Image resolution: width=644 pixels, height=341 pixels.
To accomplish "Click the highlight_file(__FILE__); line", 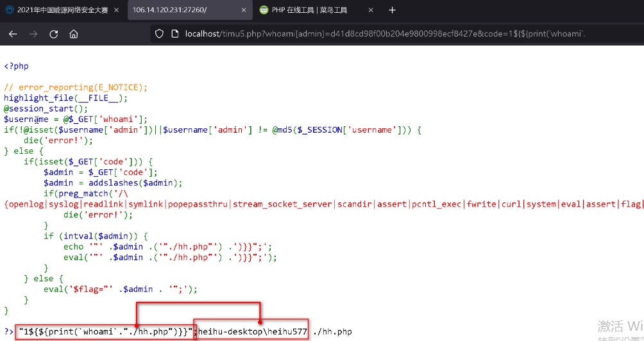I will click(65, 98).
